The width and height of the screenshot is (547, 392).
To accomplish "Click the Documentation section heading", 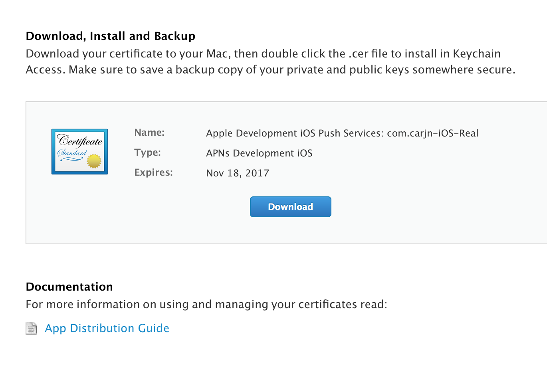I will tap(69, 287).
